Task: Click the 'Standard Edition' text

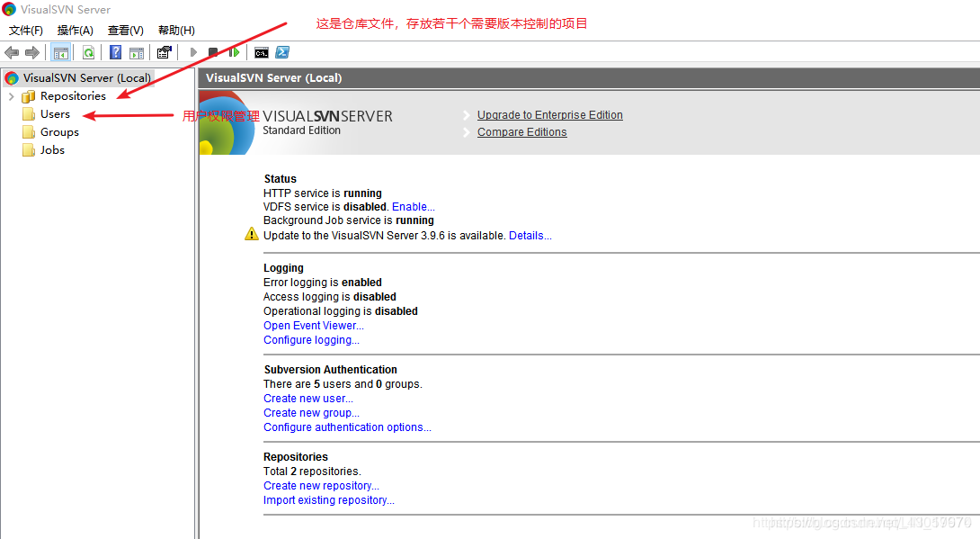Action: click(301, 130)
